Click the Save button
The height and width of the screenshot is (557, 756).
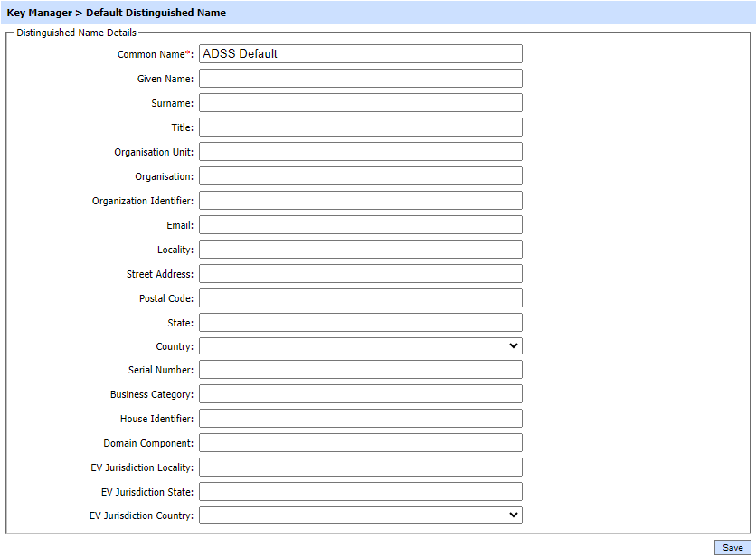(732, 548)
